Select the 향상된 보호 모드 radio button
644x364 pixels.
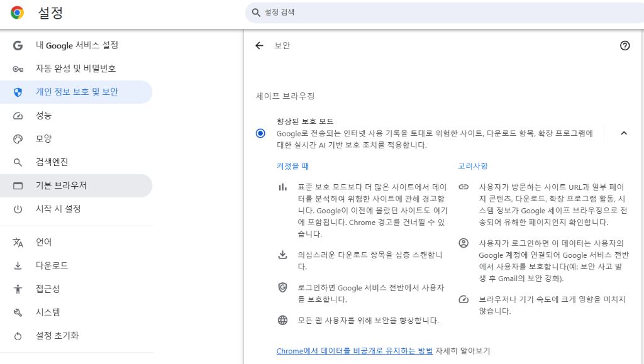(260, 133)
